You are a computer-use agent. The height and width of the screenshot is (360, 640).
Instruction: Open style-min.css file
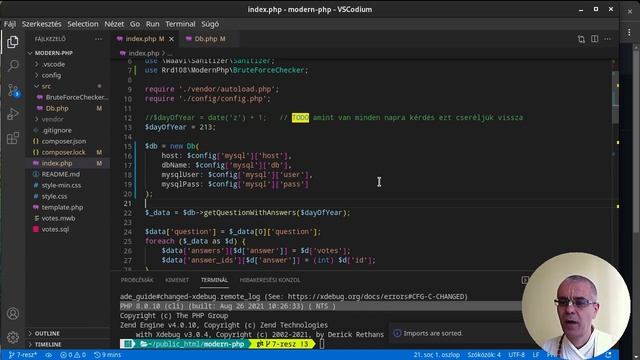click(61, 185)
